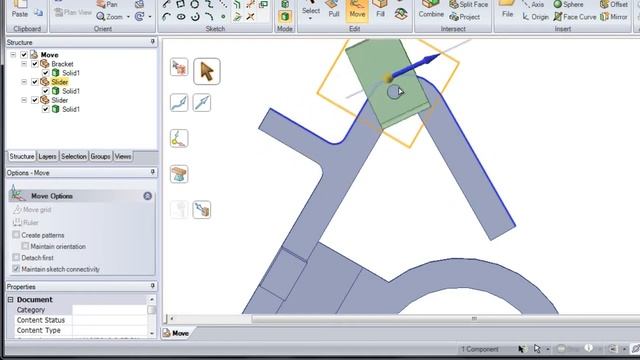
Task: Collapse the Move Options section
Action: [147, 196]
